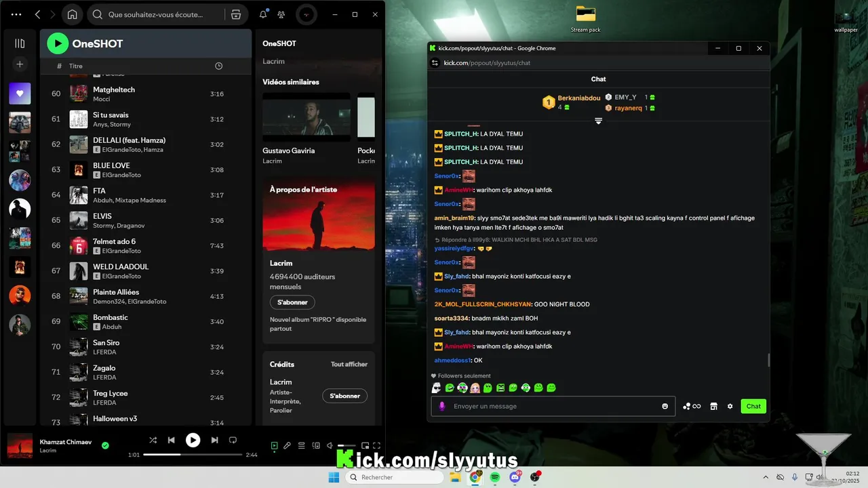The height and width of the screenshot is (488, 868).
Task: Toggle shuffle in the Spotify player
Action: point(153,440)
